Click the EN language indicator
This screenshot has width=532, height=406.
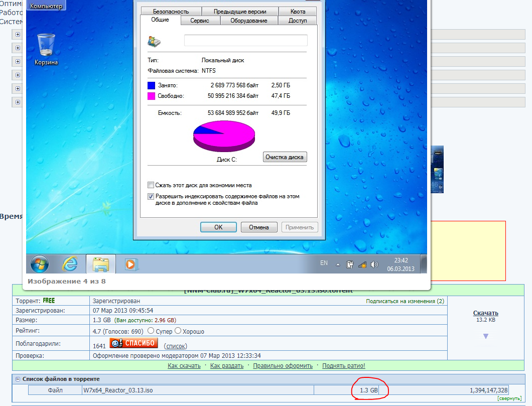point(324,263)
